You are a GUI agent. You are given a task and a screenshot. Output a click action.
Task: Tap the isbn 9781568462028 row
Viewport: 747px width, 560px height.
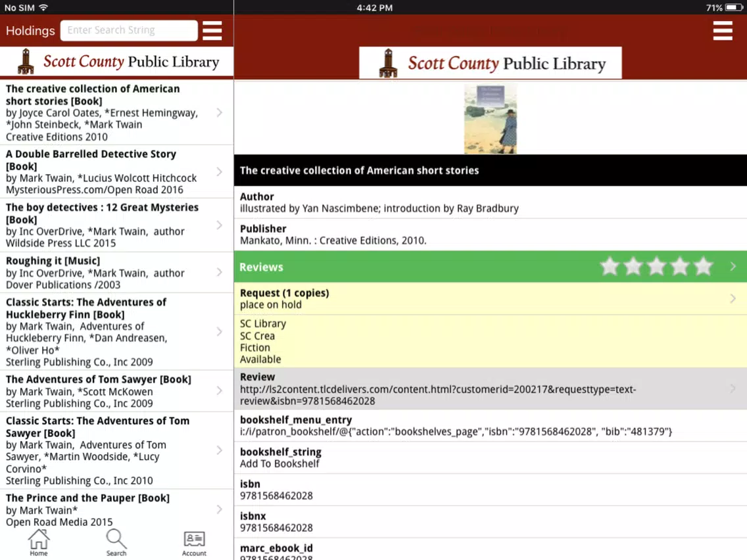tap(491, 490)
